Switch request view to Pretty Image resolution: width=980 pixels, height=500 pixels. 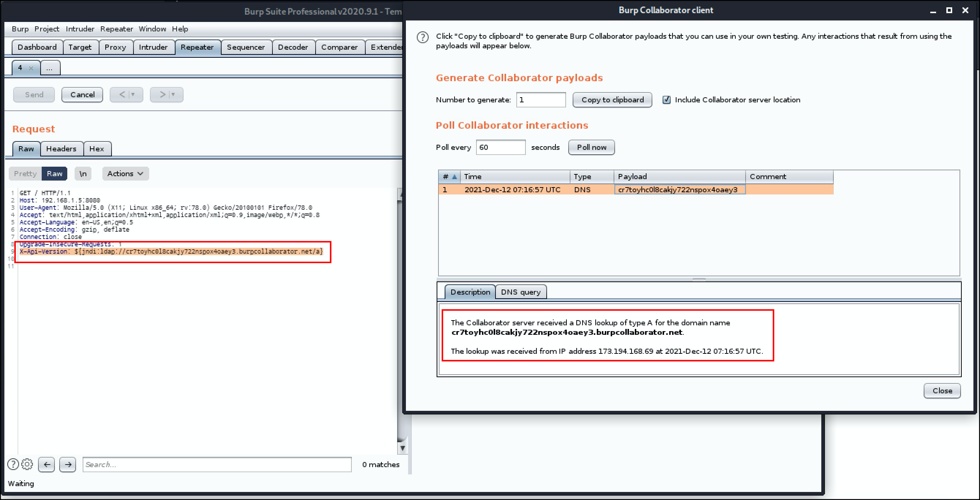pyautogui.click(x=25, y=174)
